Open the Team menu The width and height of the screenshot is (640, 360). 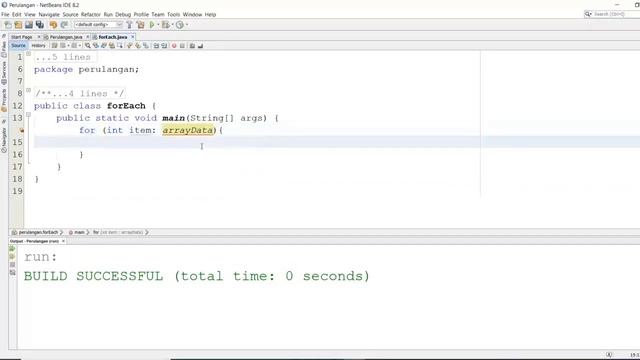158,14
